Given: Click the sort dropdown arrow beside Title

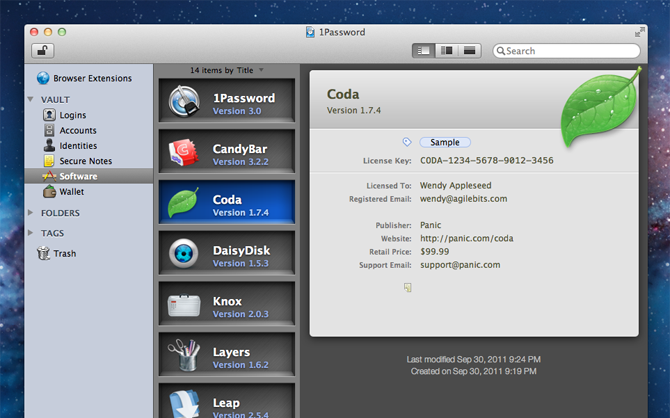Looking at the screenshot, I should (x=261, y=70).
